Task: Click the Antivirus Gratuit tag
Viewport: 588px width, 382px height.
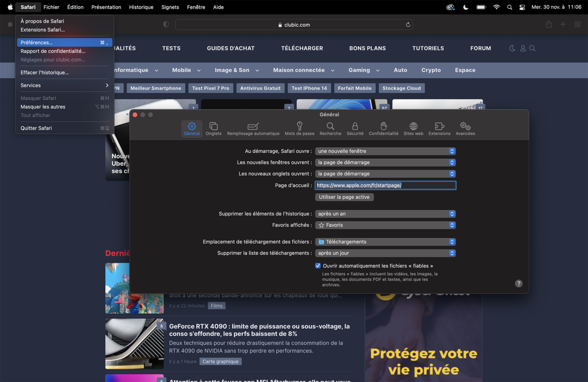Action: tap(260, 88)
